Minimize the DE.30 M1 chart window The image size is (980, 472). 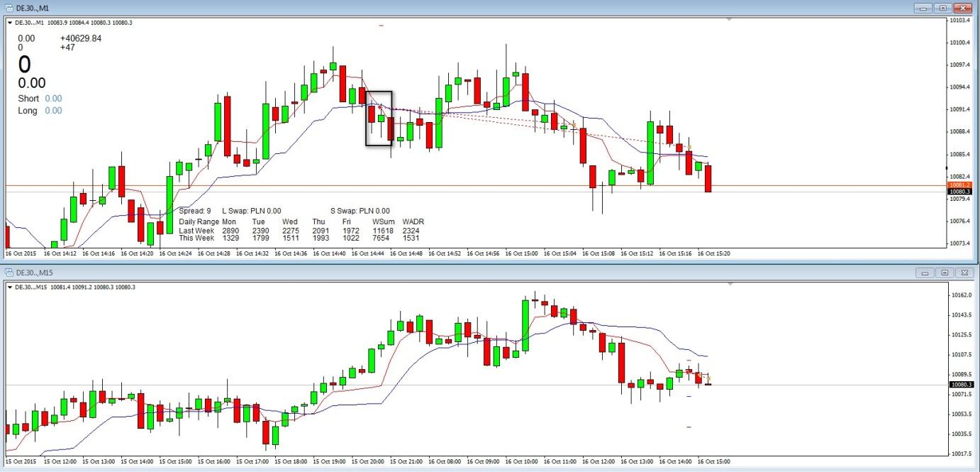pos(923,8)
